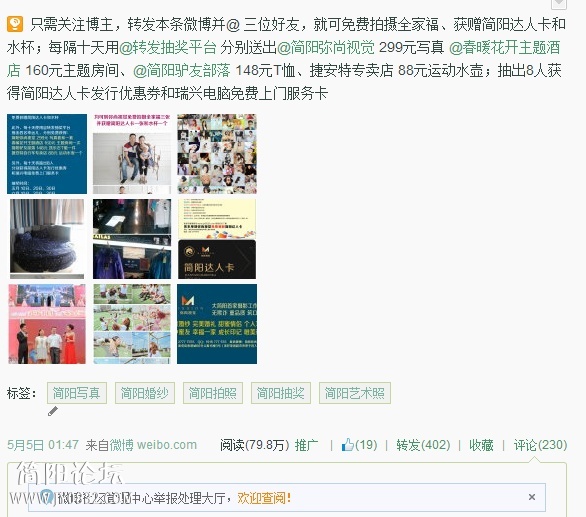Viewport: 586px width, 517px height.
Task: Open the @简阳驴友部落 mention link
Action: click(182, 71)
